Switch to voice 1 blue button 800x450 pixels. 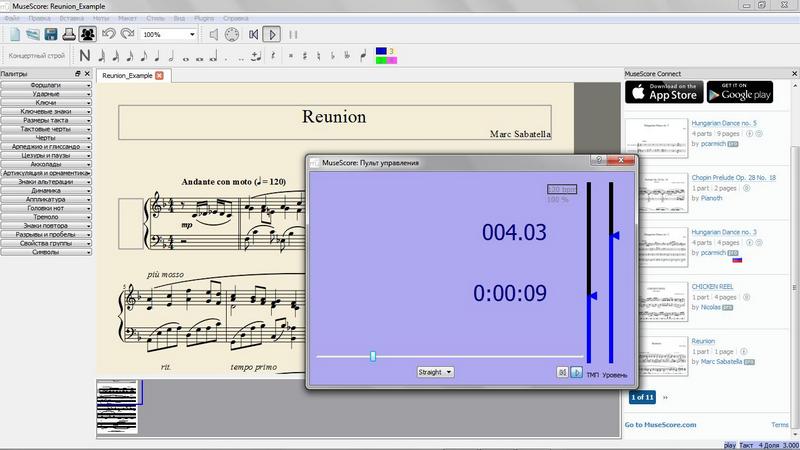coord(381,51)
